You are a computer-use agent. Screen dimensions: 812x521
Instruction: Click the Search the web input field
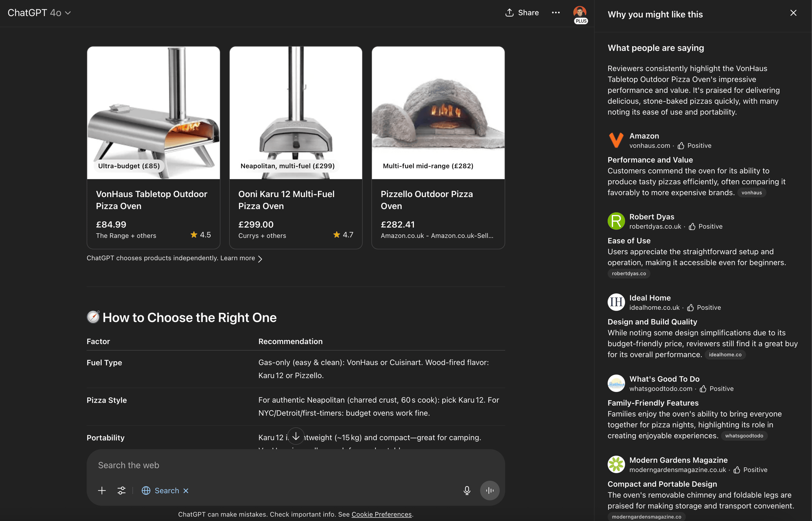(x=295, y=465)
